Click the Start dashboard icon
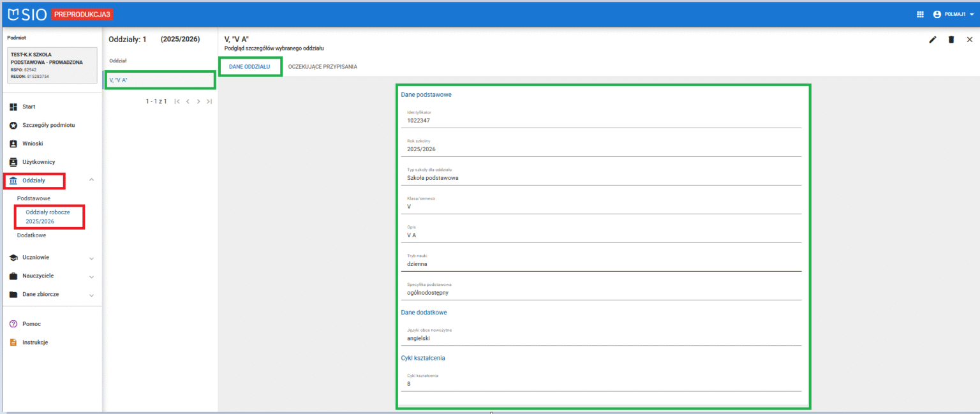Screen dimensions: 980x414 (x=13, y=107)
